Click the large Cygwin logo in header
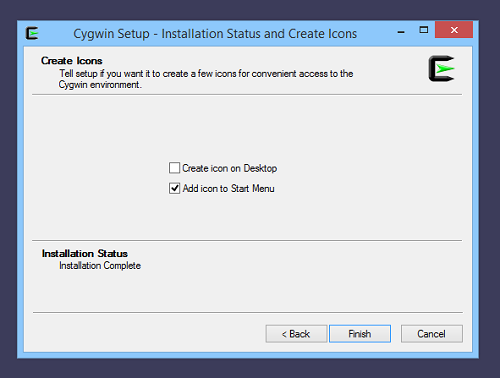 [x=441, y=69]
